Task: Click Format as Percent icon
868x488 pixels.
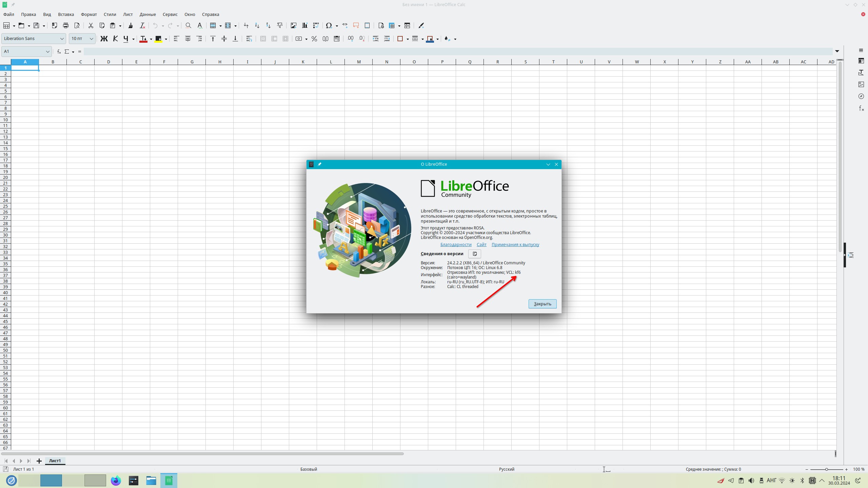Action: click(314, 39)
